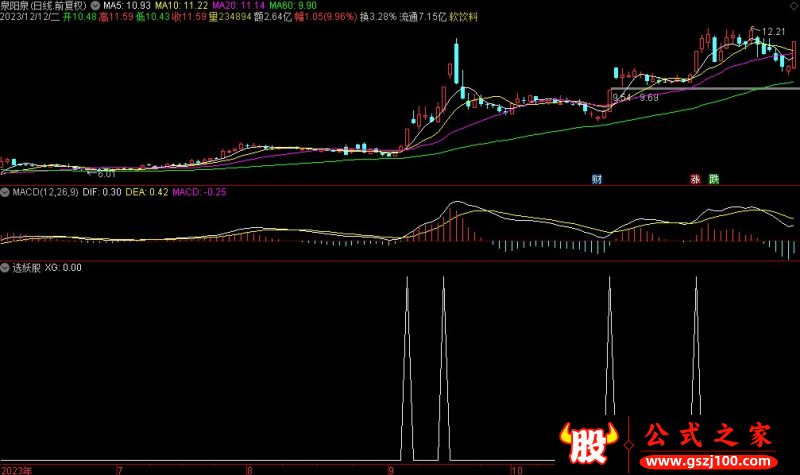Click the 2023年 label on time axis
Image resolution: width=800 pixels, height=475 pixels.
pos(16,470)
